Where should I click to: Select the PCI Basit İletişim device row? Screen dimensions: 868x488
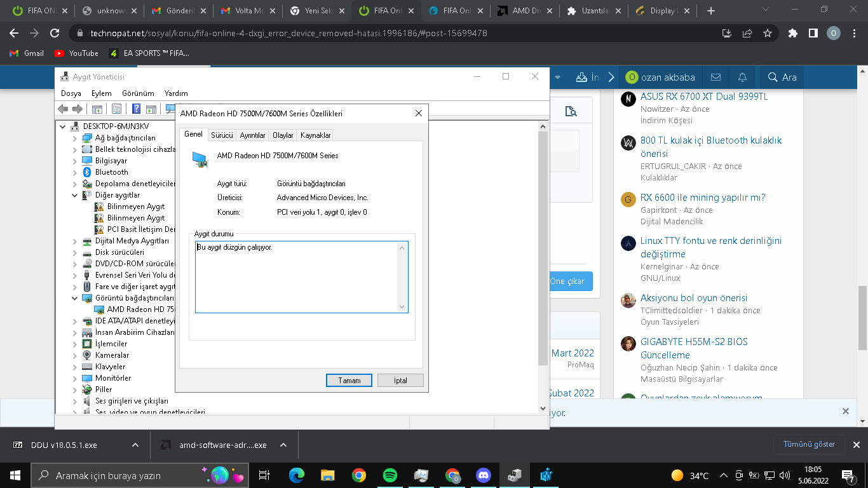[135, 229]
